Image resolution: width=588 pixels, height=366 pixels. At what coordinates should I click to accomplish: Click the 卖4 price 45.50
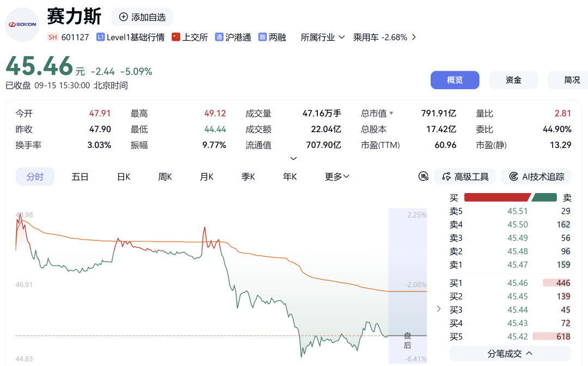[518, 225]
